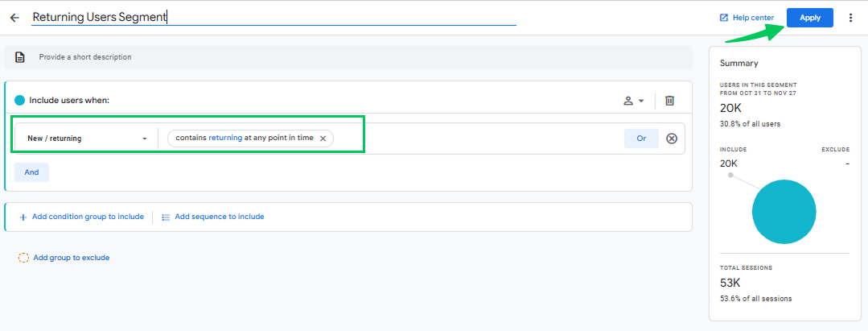868x331 pixels.
Task: Add condition group to include
Action: tap(88, 217)
